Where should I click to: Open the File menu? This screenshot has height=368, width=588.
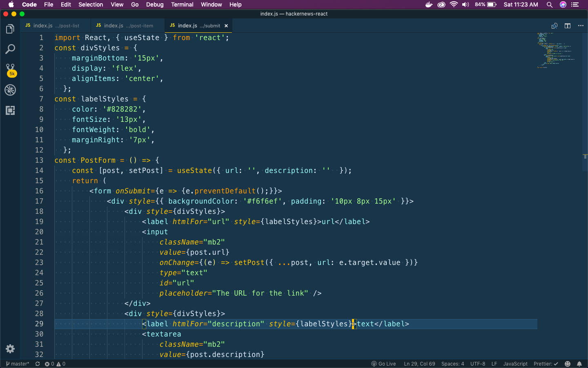click(49, 4)
